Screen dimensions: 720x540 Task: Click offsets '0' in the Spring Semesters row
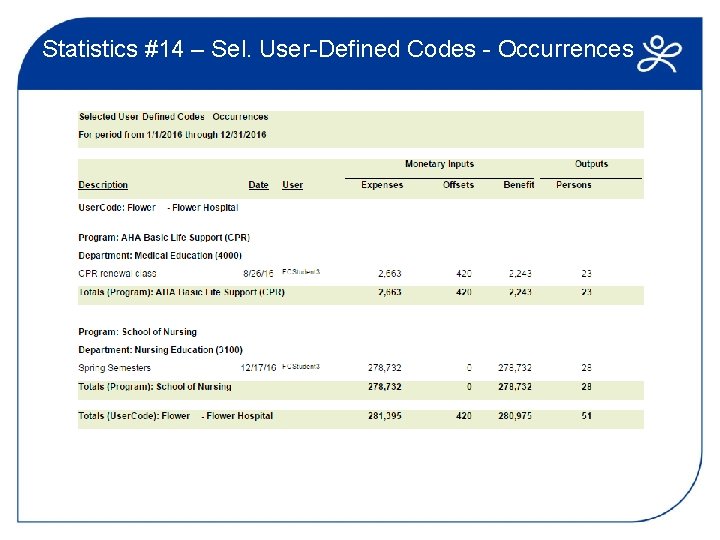[469, 367]
